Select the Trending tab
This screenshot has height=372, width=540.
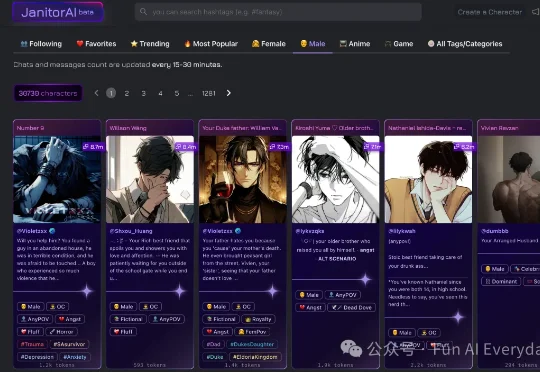tap(150, 44)
